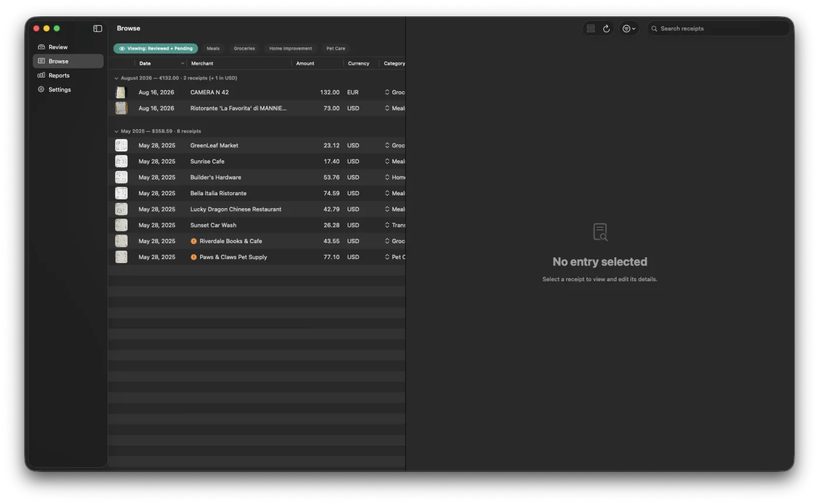Toggle the sidebar visibility icon
The height and width of the screenshot is (504, 819).
coord(98,29)
